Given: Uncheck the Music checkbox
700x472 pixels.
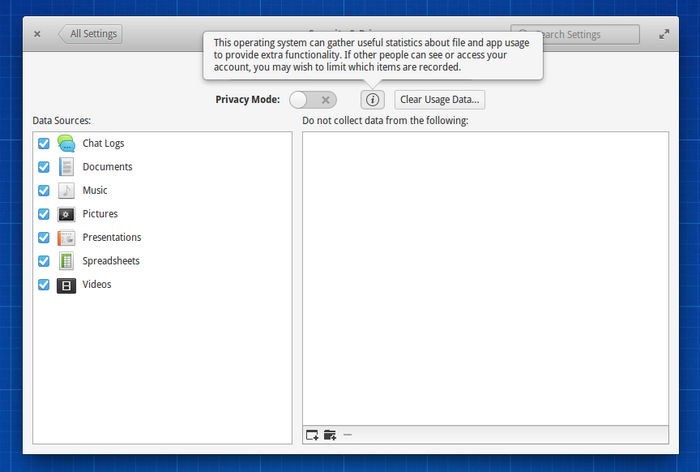Looking at the screenshot, I should [x=44, y=190].
